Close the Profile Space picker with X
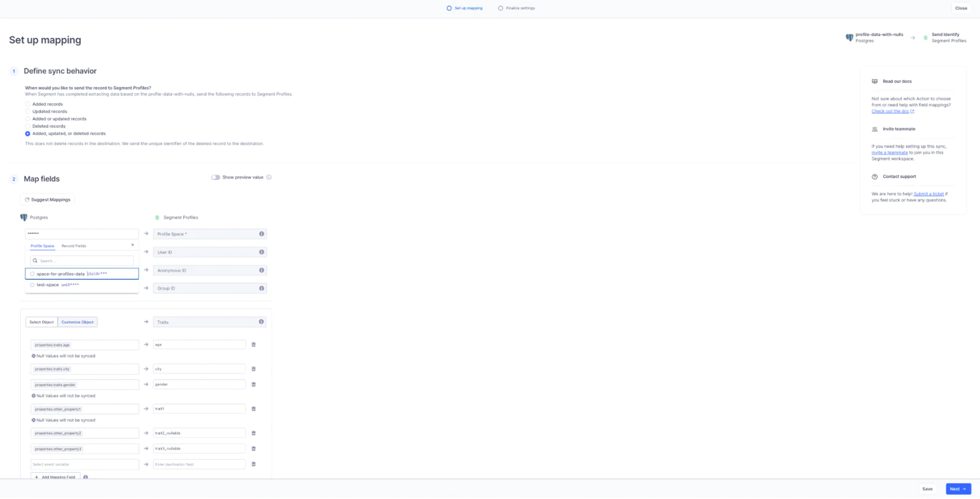 [132, 245]
